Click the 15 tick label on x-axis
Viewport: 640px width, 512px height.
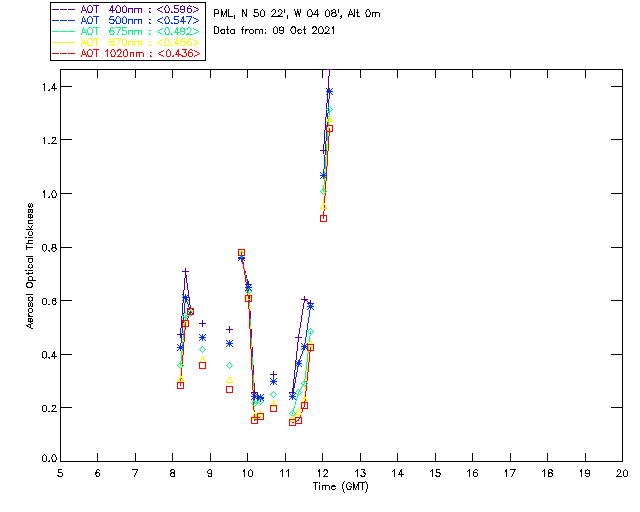pyautogui.click(x=435, y=472)
